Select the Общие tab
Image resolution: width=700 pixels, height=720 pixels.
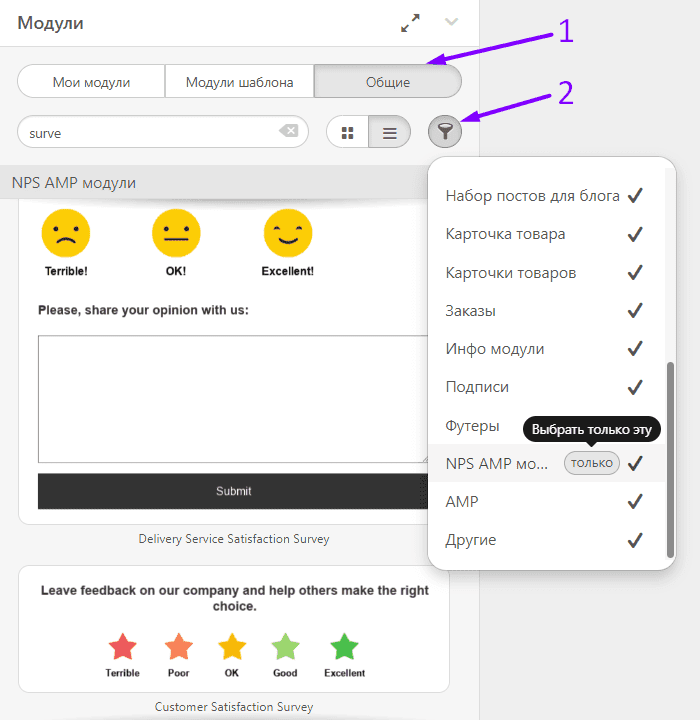click(x=387, y=82)
